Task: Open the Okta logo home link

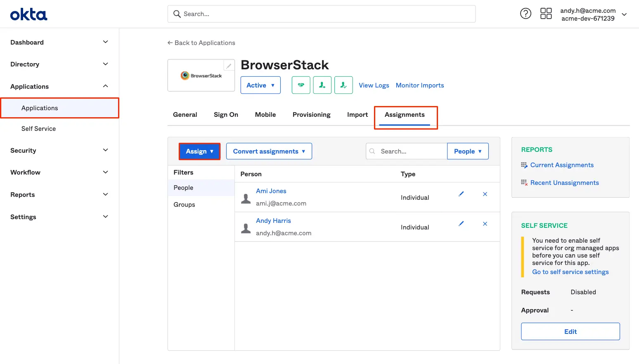Action: [x=29, y=14]
